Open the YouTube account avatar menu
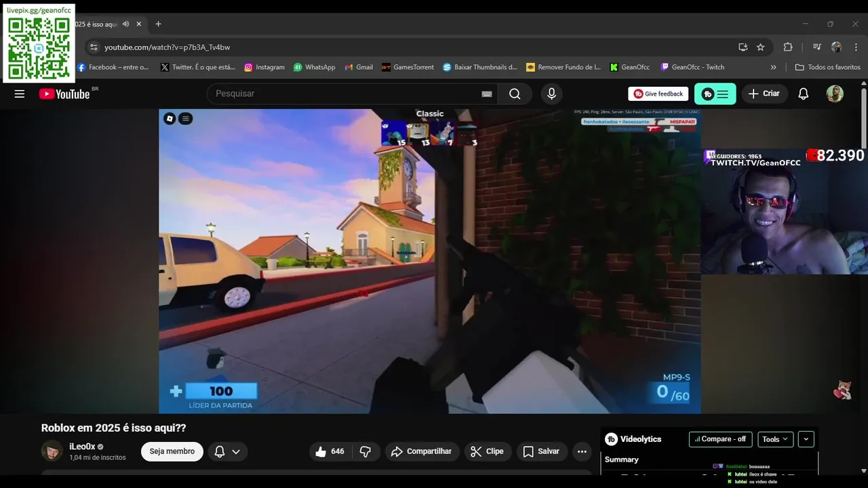This screenshot has width=868, height=488. (x=835, y=94)
